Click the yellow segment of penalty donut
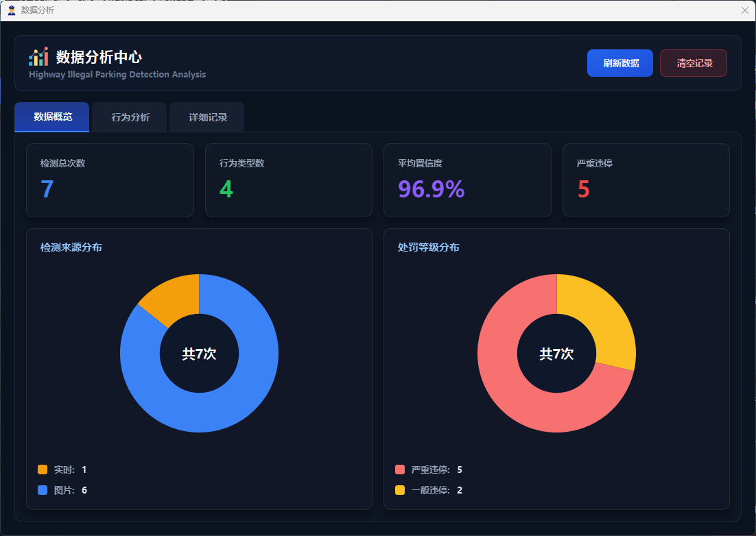 597,315
